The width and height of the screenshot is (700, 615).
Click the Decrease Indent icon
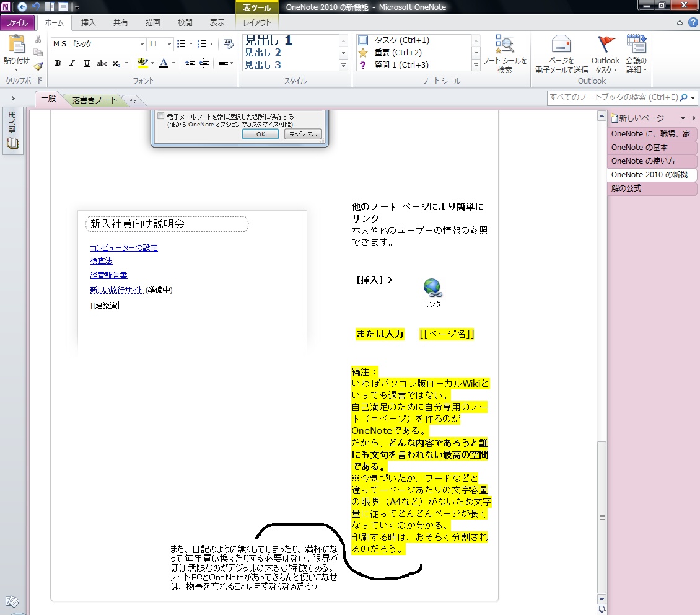[190, 63]
